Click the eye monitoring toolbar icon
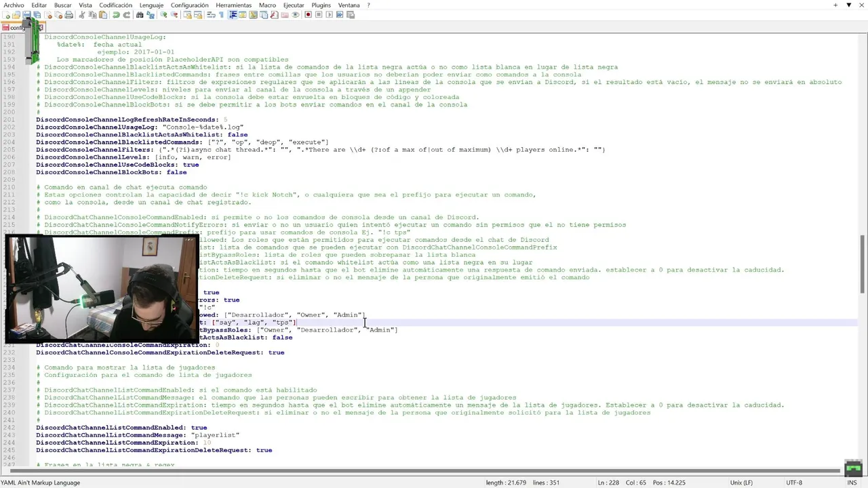This screenshot has width=868, height=488. click(x=296, y=14)
